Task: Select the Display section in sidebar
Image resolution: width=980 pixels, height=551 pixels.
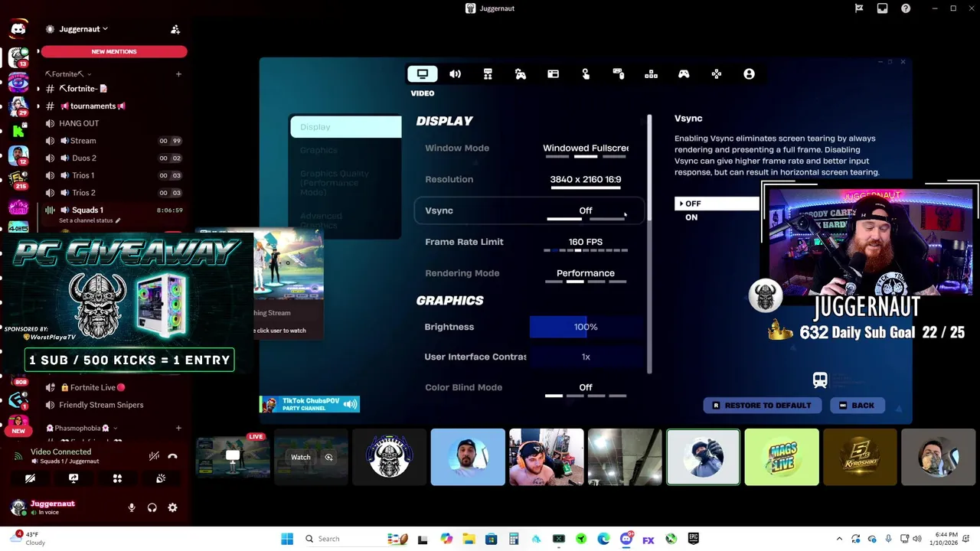Action: [345, 127]
